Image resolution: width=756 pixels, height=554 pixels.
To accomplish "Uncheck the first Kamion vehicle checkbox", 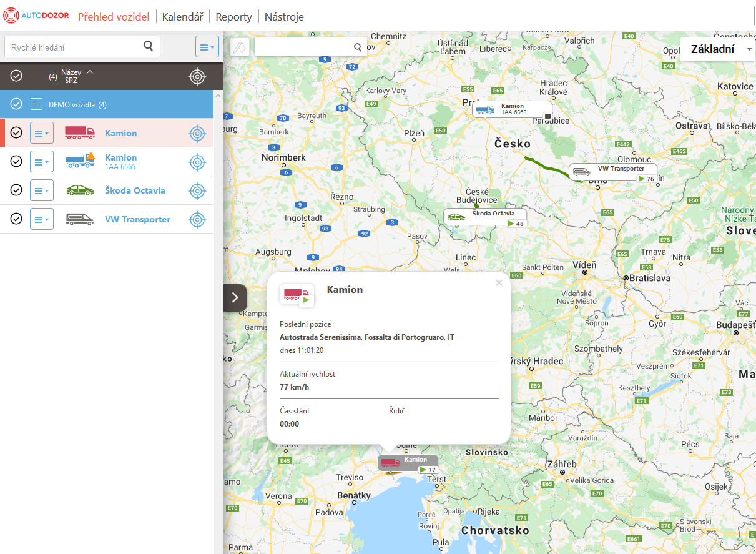I will 16,133.
